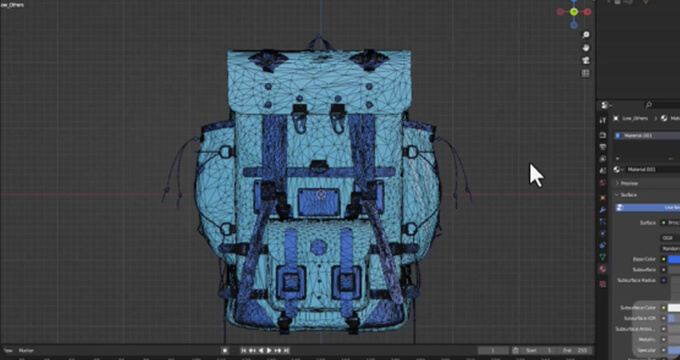680x360 pixels.
Task: Open the Modifier wrench properties tab
Action: tap(602, 210)
